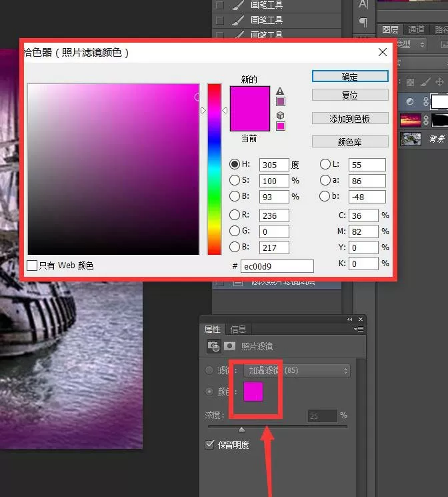This screenshot has width=448, height=497.
Task: Click the black layer mask thumbnail
Action: click(x=440, y=121)
